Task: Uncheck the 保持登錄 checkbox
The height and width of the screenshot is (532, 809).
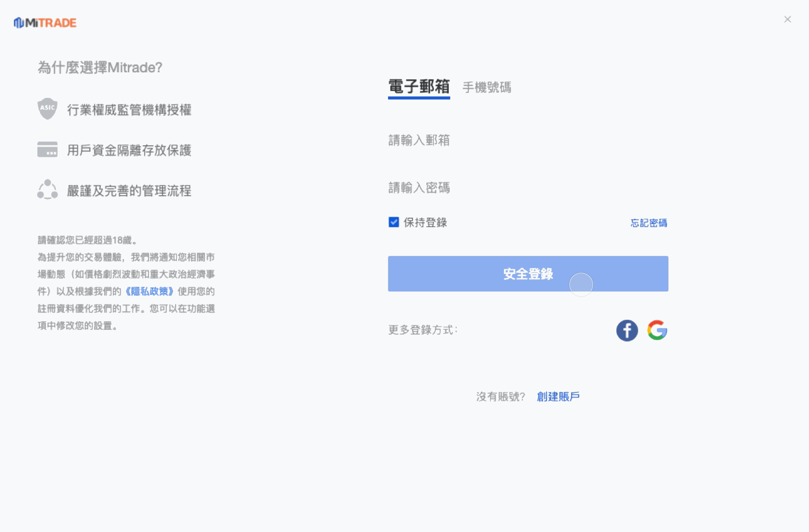Action: coord(394,222)
